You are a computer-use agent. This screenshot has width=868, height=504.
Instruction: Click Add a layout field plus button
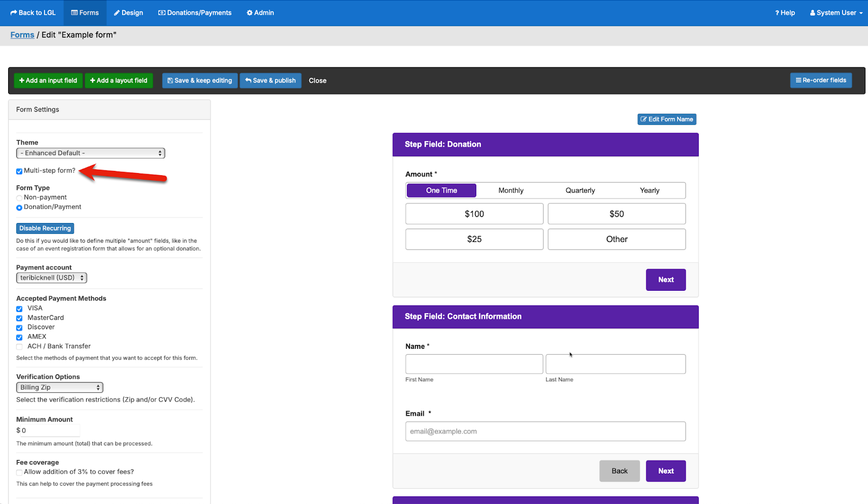(119, 80)
